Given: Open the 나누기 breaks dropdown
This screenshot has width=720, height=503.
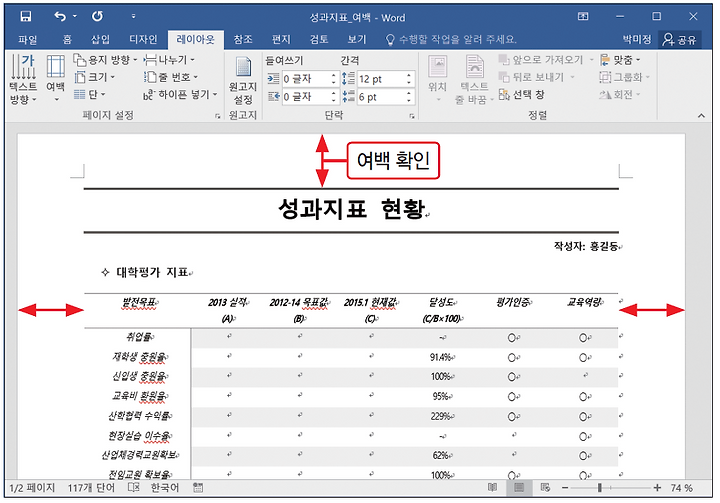Looking at the screenshot, I should click(x=169, y=60).
